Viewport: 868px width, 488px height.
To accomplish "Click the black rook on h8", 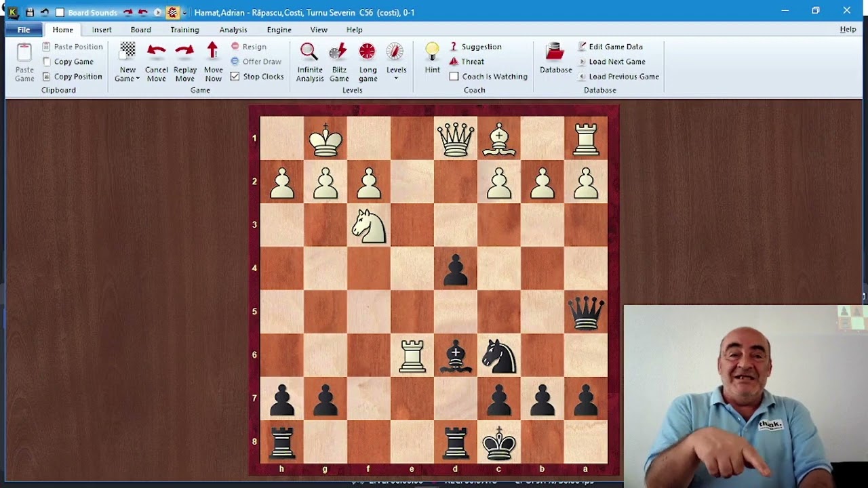I will [282, 443].
